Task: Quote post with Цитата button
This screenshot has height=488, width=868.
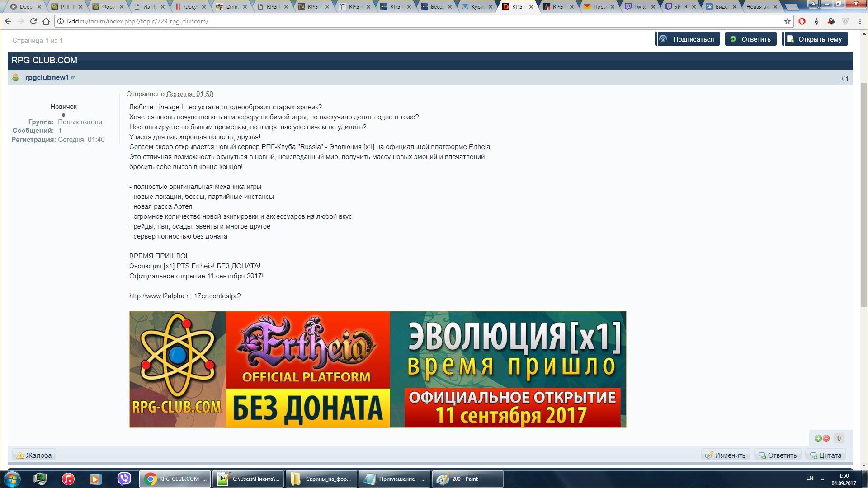Action: pos(826,455)
